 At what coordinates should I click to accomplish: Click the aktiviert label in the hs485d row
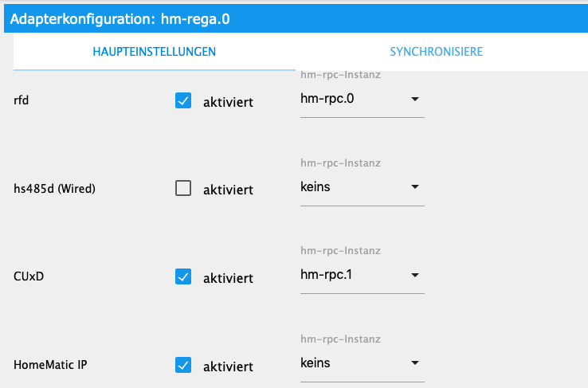(x=228, y=190)
